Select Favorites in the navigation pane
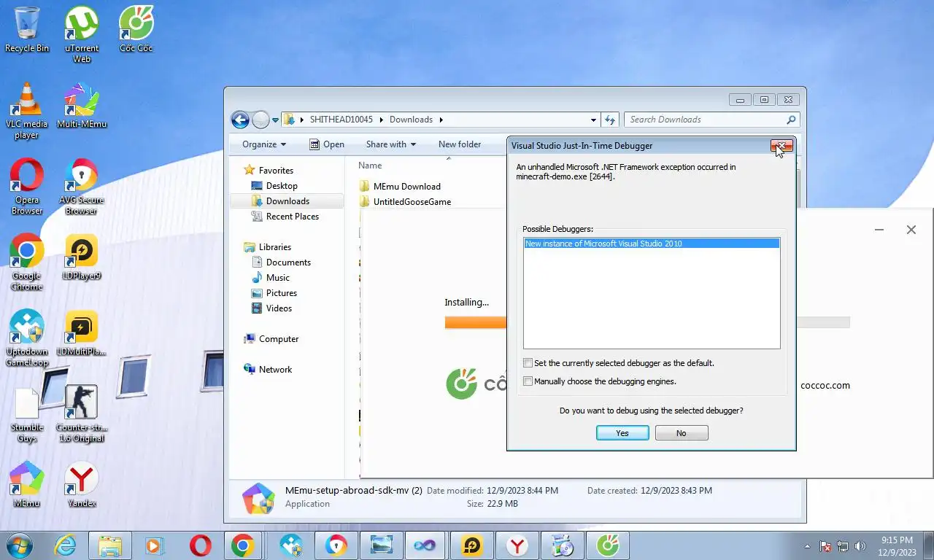 276,171
